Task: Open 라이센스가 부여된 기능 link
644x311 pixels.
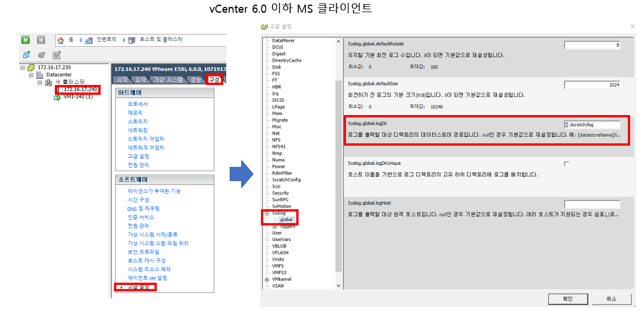Action: tap(154, 191)
